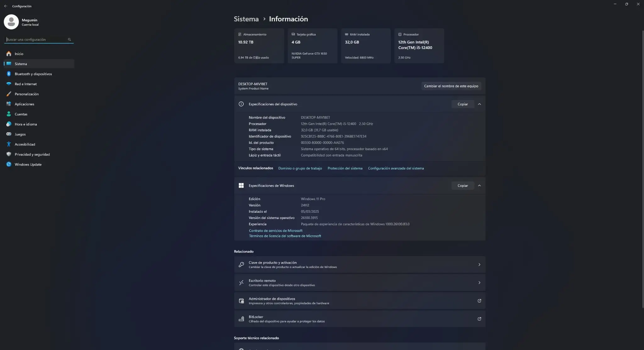Select the Juegos controller icon
This screenshot has width=644, height=350.
(x=9, y=134)
